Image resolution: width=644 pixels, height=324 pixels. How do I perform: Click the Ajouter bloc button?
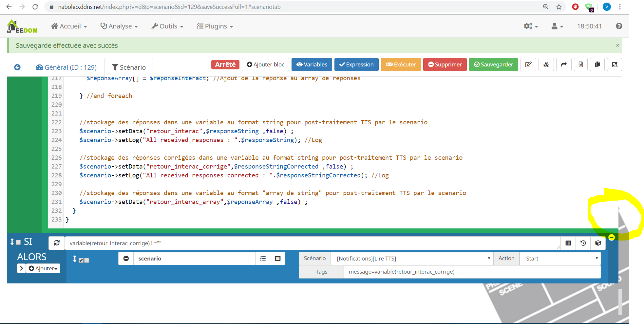[266, 64]
